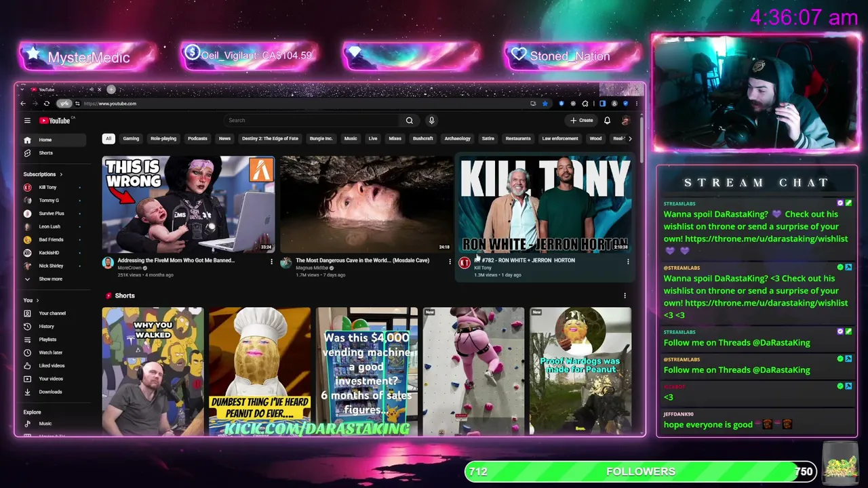Click the YouTube search input field
The image size is (868, 488).
point(312,121)
